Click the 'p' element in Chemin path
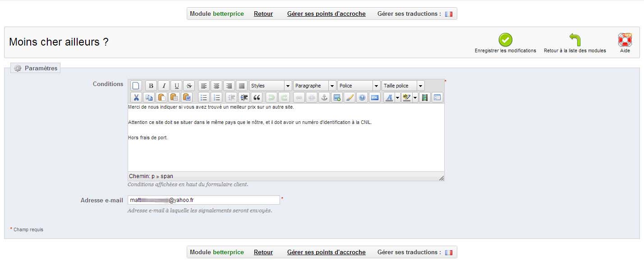The height and width of the screenshot is (261, 644). [x=153, y=176]
